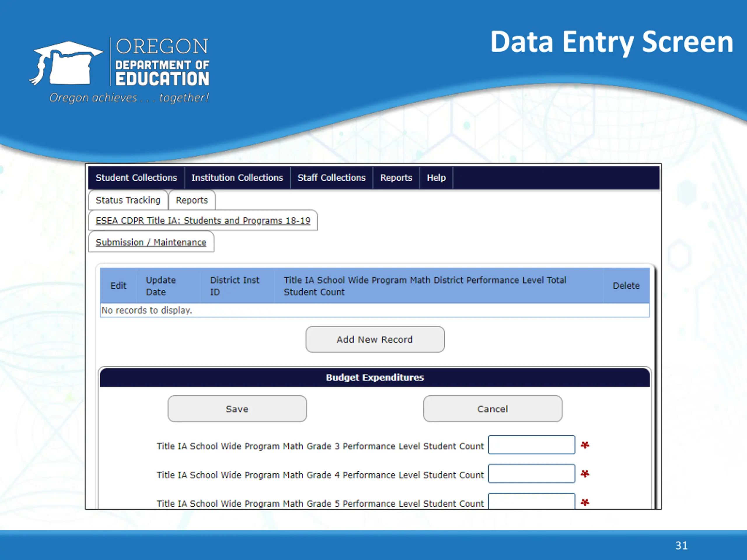Open the Student Collections menu
The image size is (747, 560).
click(136, 178)
